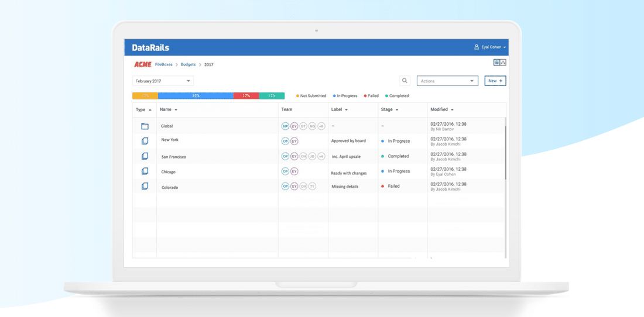Show +8 more members in Global row
644x317 pixels.
(321, 126)
